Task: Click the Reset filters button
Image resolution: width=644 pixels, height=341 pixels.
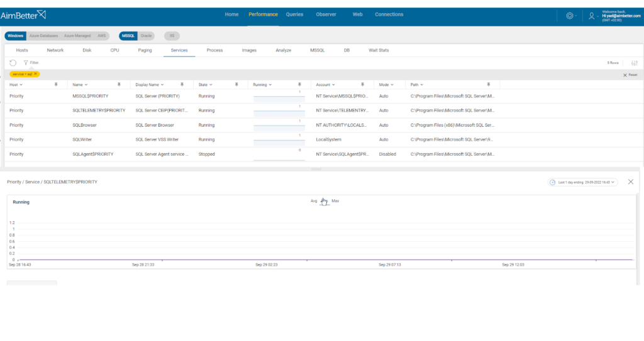Action: 630,75
